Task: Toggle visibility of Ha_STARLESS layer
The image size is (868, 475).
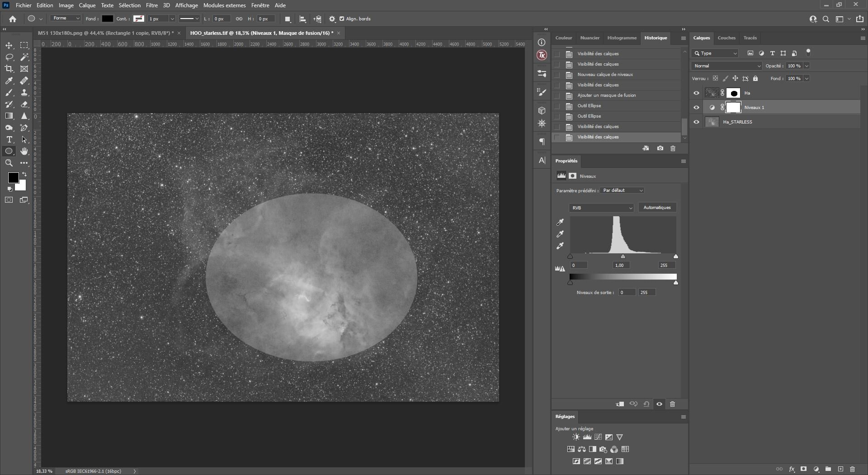Action: coord(696,122)
